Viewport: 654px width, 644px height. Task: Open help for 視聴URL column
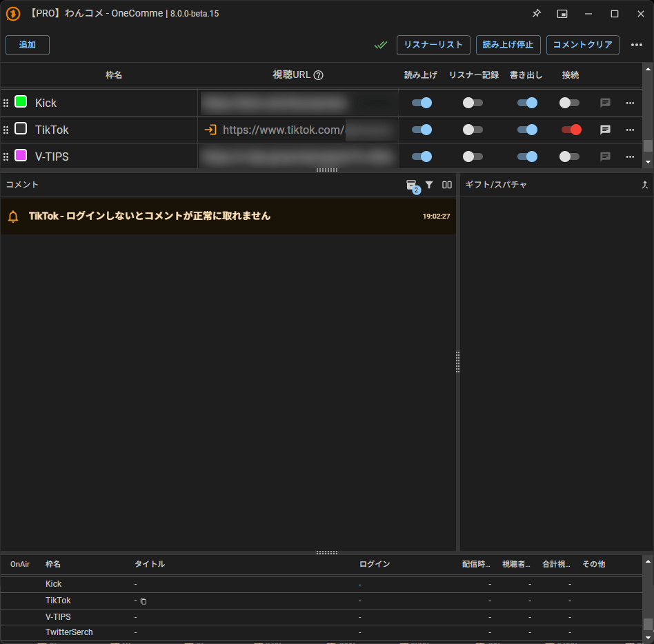(318, 75)
